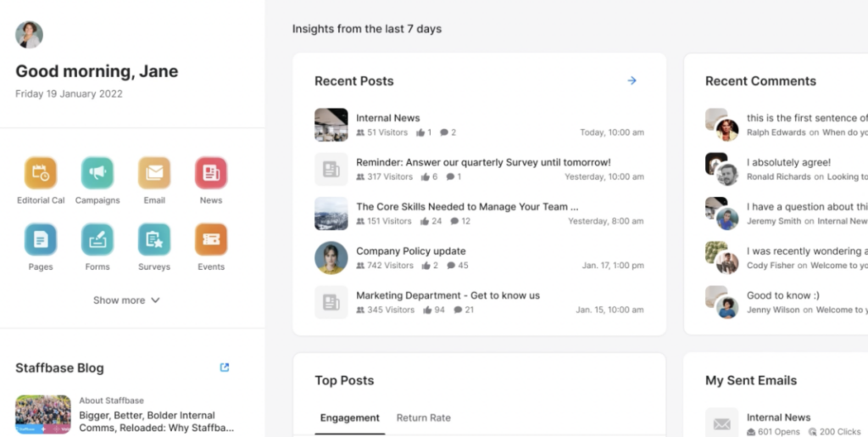This screenshot has width=868, height=437.
Task: Open the Campaigns megaphone icon
Action: 97,173
